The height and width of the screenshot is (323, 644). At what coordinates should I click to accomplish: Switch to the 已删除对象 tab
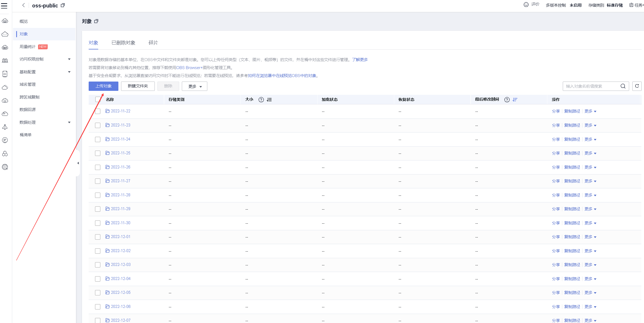pyautogui.click(x=123, y=43)
